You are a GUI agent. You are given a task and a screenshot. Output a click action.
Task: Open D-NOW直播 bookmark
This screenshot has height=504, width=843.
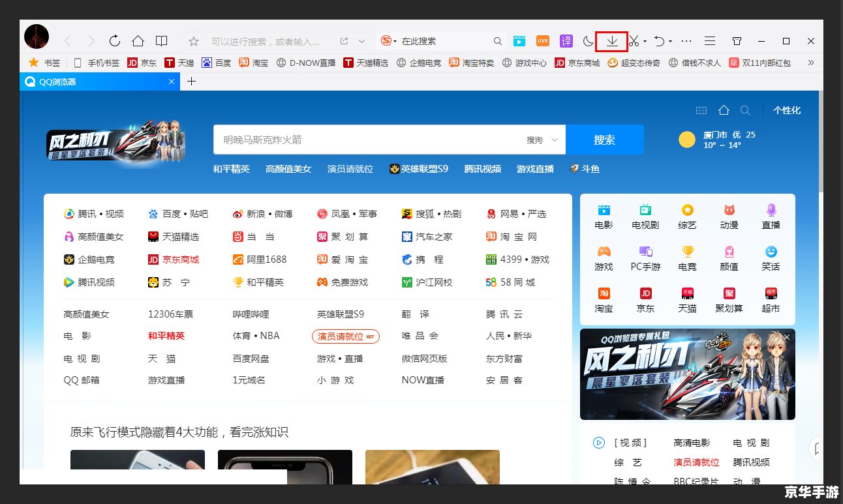pos(306,63)
